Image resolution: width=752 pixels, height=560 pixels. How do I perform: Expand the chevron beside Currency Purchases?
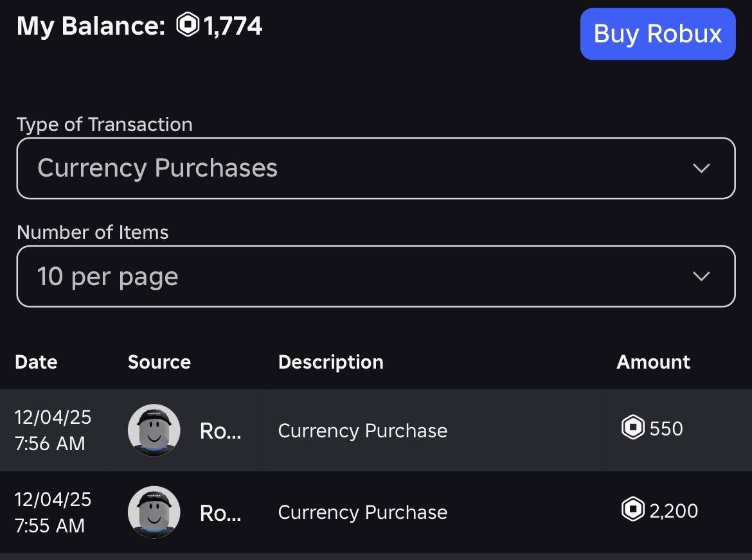coord(701,168)
